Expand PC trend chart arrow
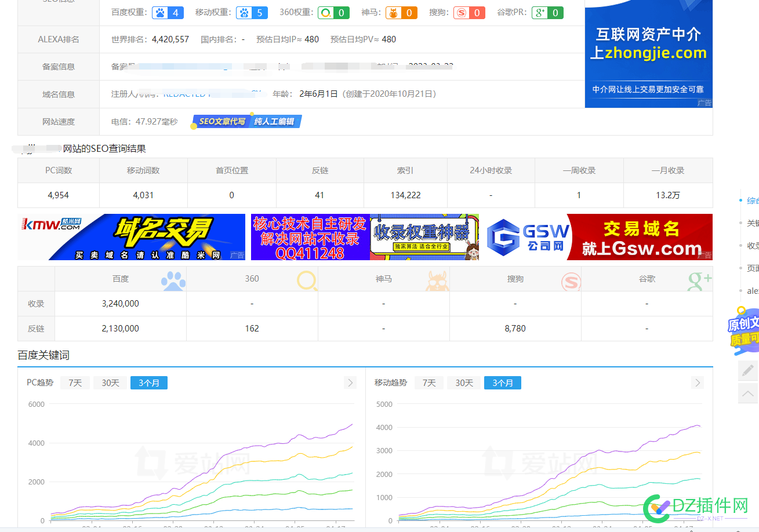This screenshot has height=532, width=759. (x=350, y=382)
